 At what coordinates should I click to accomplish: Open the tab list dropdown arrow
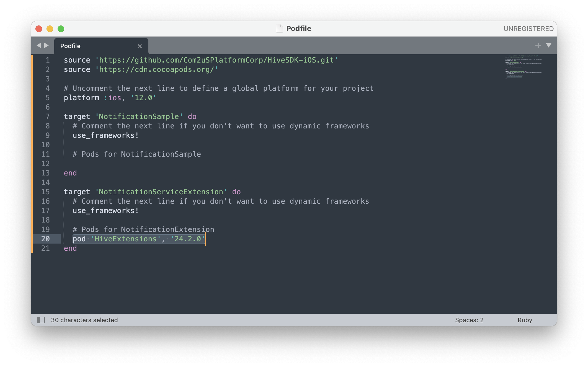pyautogui.click(x=548, y=45)
